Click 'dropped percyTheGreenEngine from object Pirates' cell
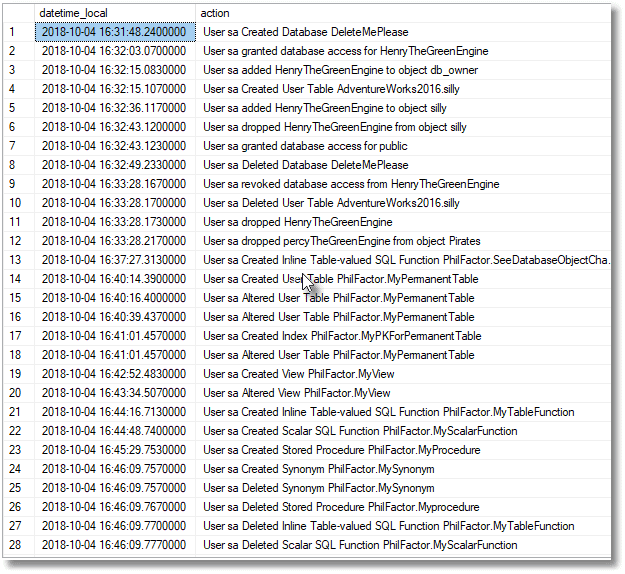625x574 pixels. tap(403, 241)
